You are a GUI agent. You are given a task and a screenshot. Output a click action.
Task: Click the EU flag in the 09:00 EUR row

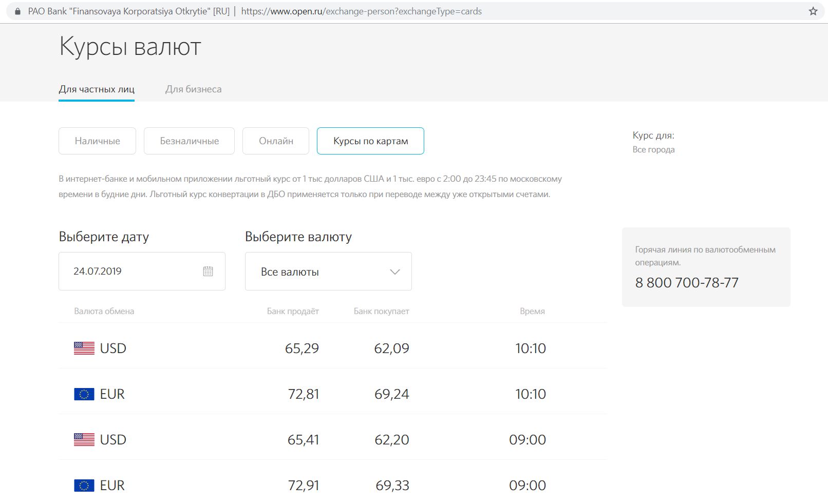pyautogui.click(x=84, y=485)
